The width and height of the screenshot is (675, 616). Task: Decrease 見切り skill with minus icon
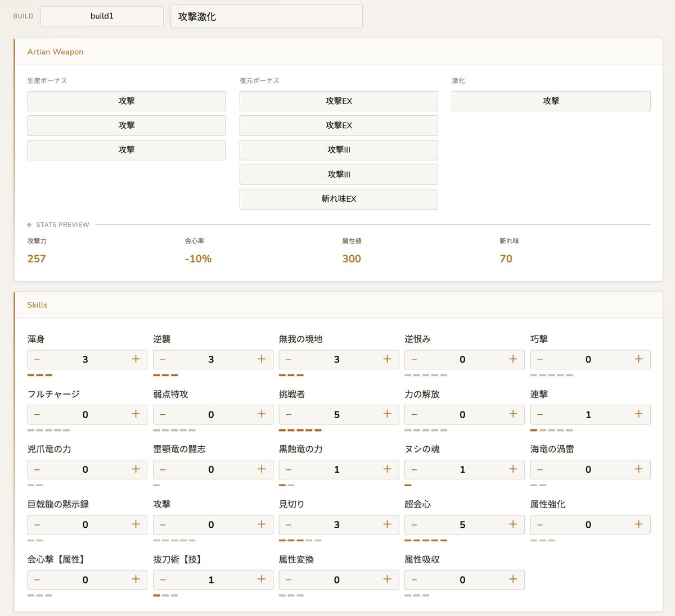click(x=289, y=524)
